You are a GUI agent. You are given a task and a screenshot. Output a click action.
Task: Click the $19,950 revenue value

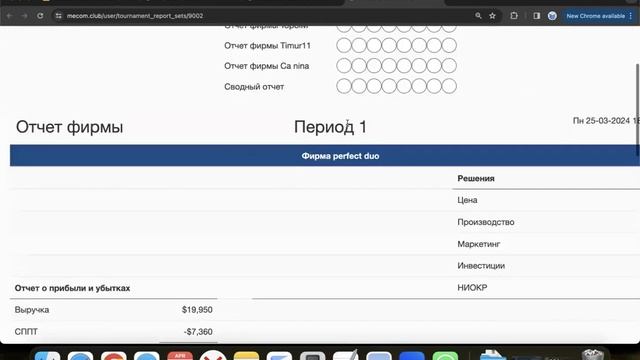(197, 310)
